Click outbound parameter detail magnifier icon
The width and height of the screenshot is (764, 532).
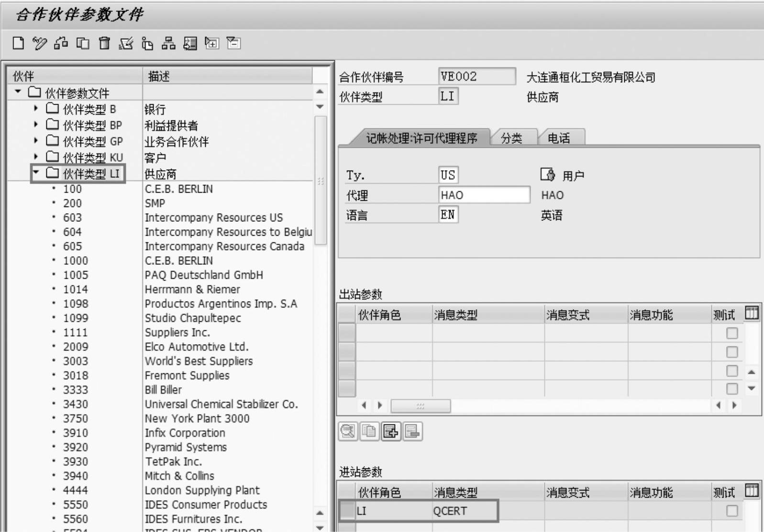(348, 432)
